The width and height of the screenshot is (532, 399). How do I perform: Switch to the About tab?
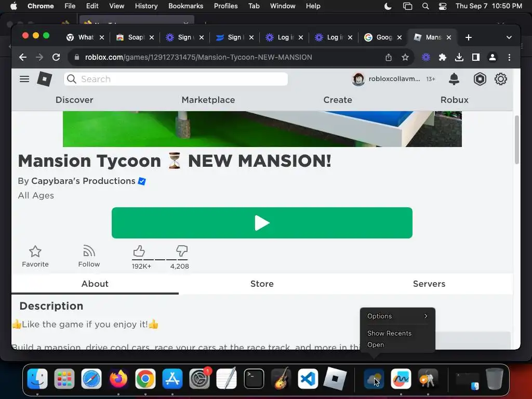point(95,284)
